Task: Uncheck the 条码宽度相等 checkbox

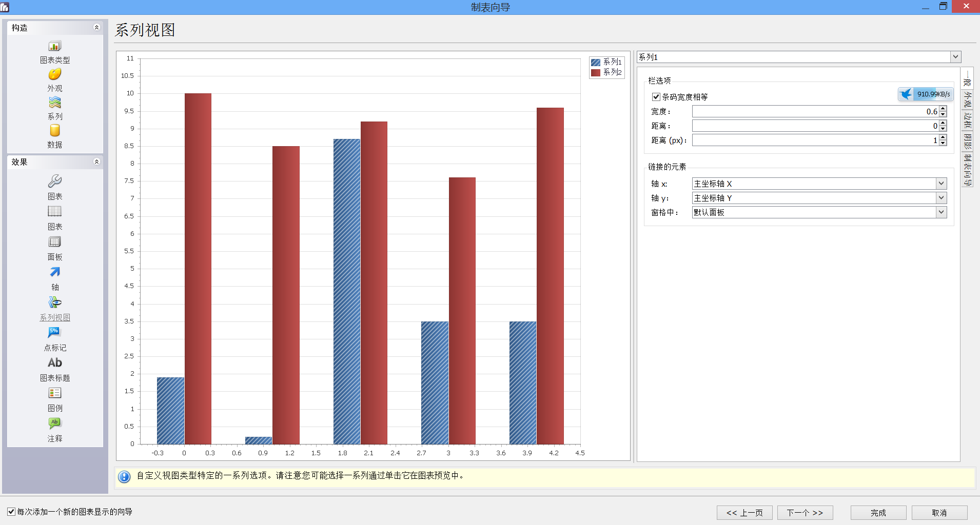Action: (656, 97)
